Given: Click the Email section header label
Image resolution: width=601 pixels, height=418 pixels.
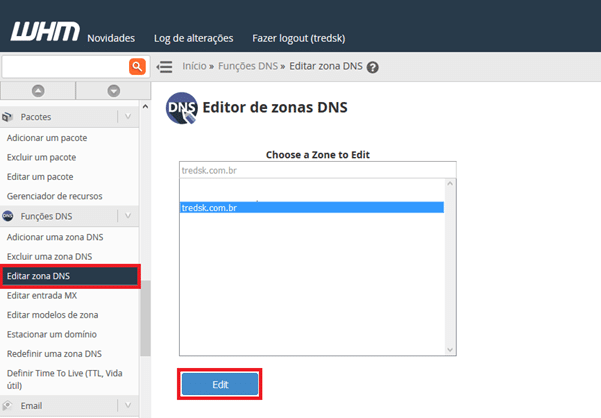Looking at the screenshot, I should [x=31, y=405].
